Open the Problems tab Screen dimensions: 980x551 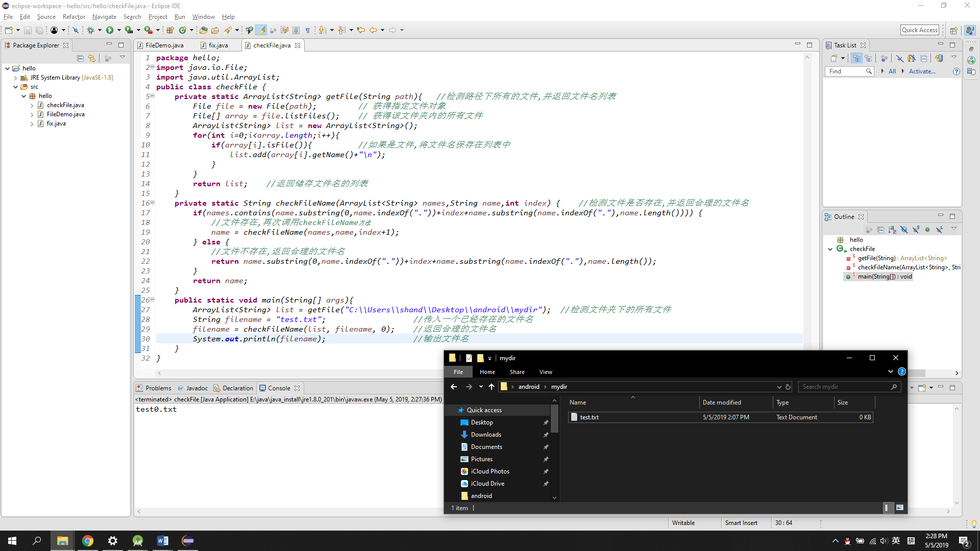[x=154, y=388]
